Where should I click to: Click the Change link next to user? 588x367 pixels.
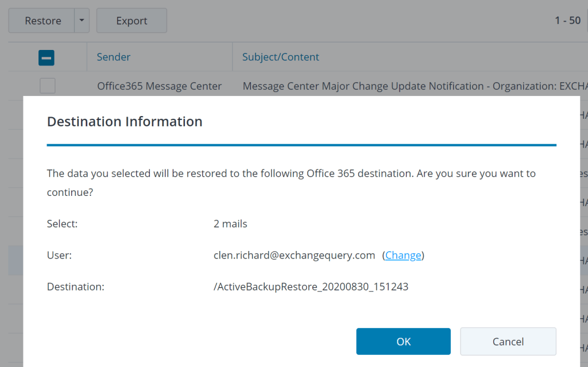point(403,256)
